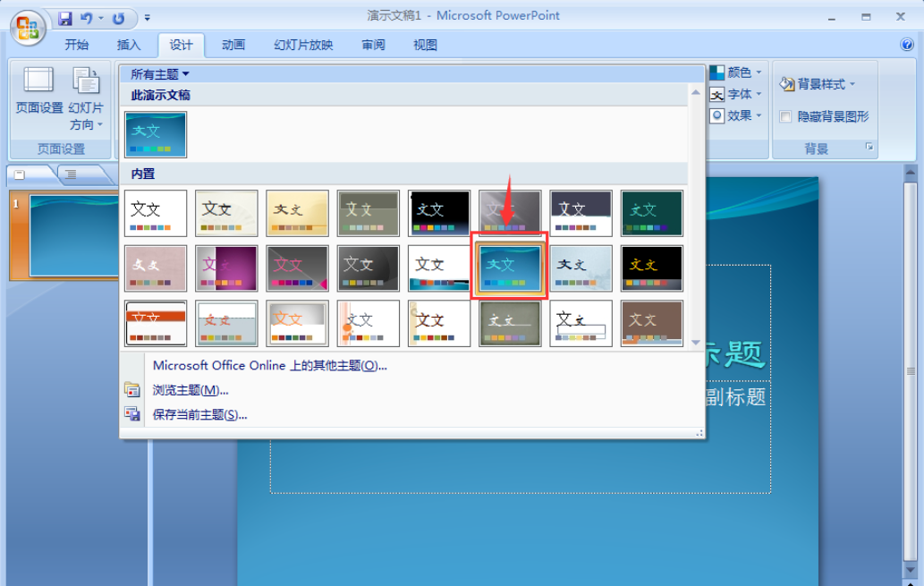Open Microsoft Office Online 上的其他主题 link
The width and height of the screenshot is (924, 586).
[270, 366]
